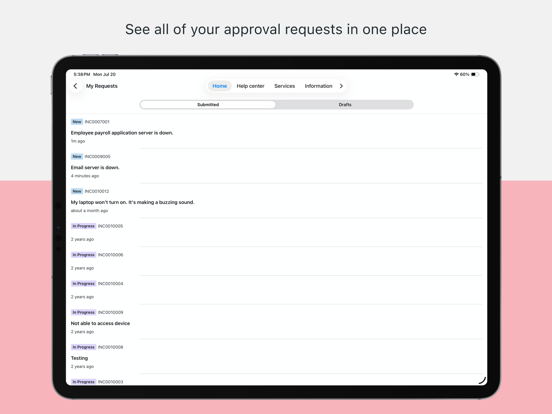Open request INC0009005

[x=98, y=156]
